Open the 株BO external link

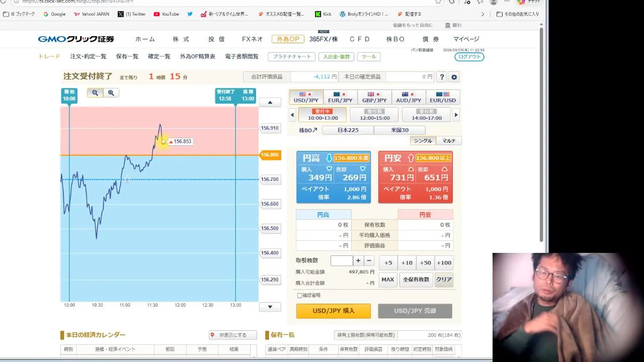point(308,130)
